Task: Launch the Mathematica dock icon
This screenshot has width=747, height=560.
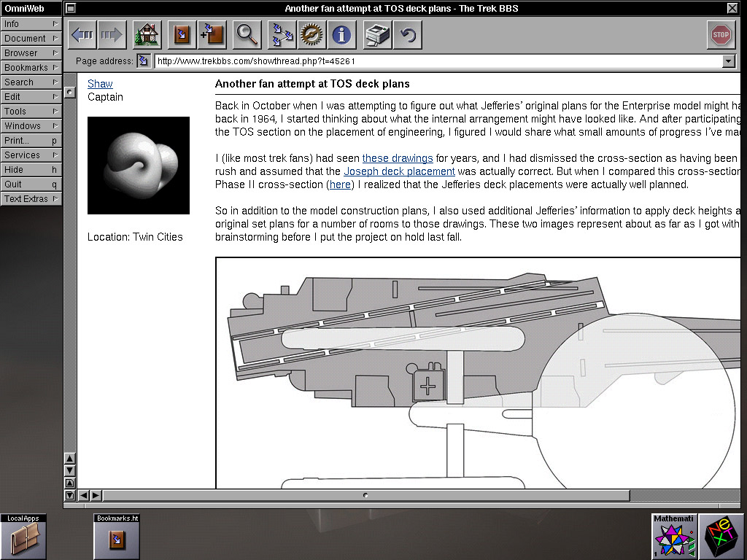Action: [x=674, y=536]
